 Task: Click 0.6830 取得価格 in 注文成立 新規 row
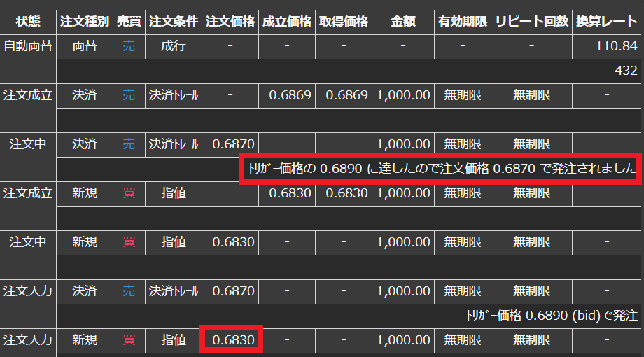tap(346, 192)
